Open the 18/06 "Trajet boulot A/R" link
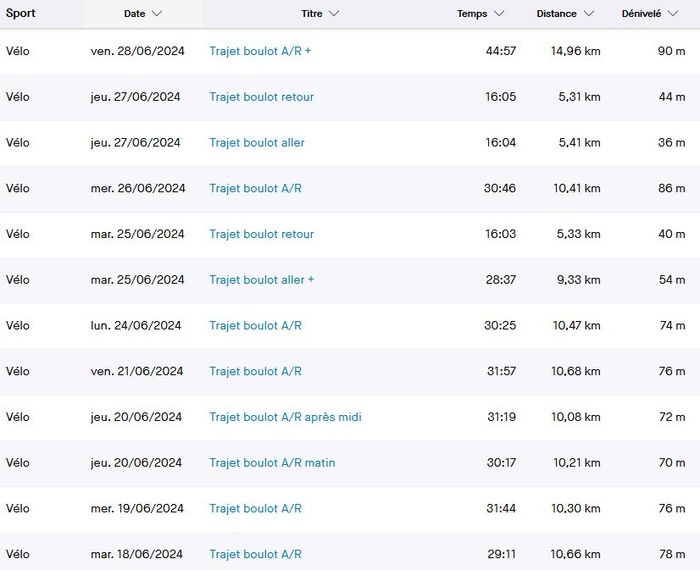Viewport: 700px width, 570px height. 255,554
